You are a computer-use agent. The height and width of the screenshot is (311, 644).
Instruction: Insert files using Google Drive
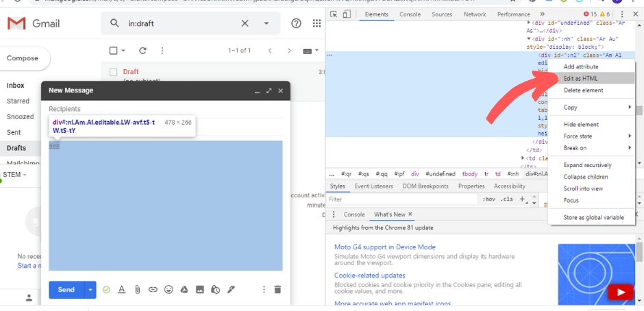click(184, 290)
